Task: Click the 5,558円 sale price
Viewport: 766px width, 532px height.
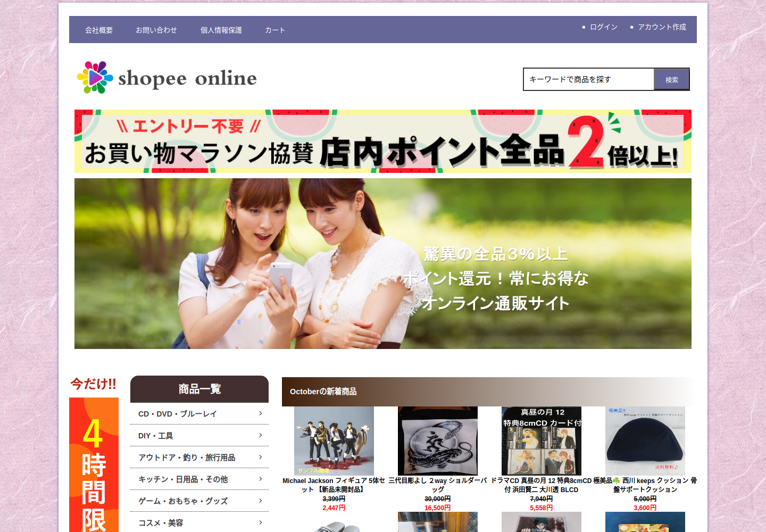Action: click(542, 508)
